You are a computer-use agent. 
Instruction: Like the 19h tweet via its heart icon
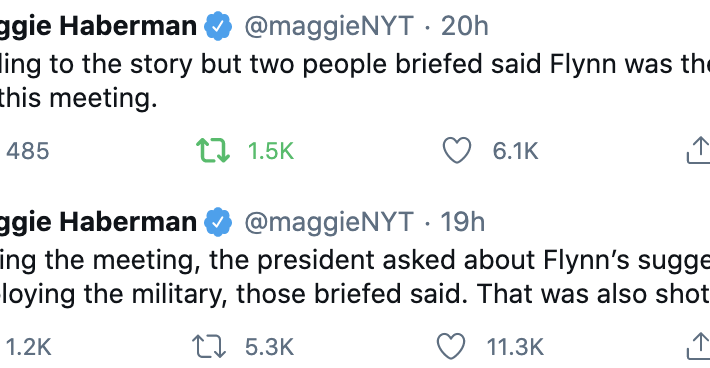point(451,346)
